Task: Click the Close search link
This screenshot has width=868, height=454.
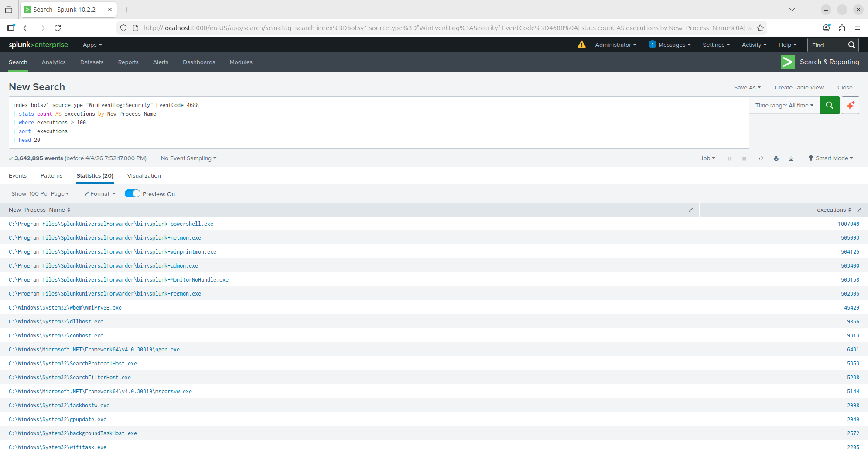Action: point(845,88)
